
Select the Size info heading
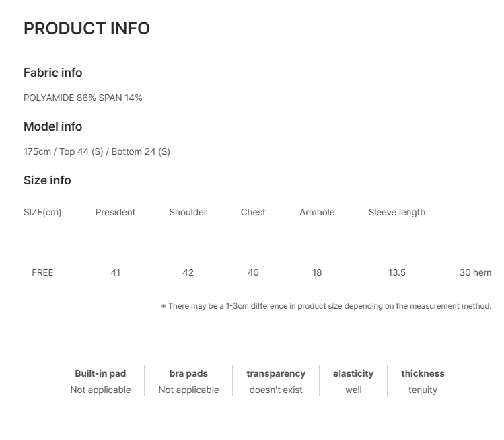[x=47, y=180]
